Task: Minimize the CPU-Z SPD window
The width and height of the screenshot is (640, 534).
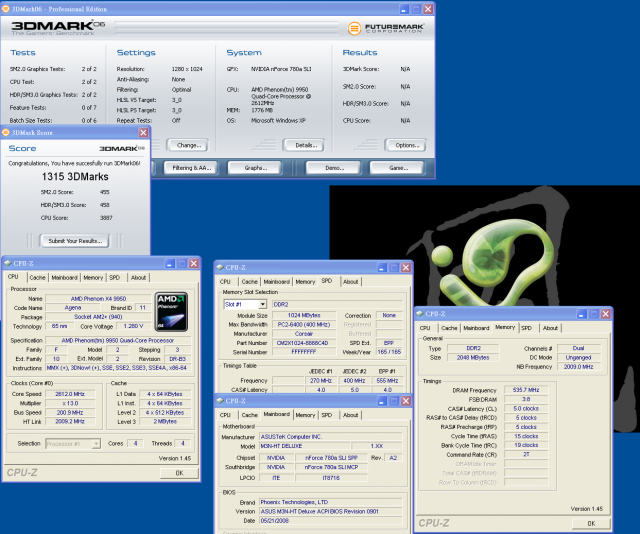Action: pyautogui.click(x=382, y=267)
